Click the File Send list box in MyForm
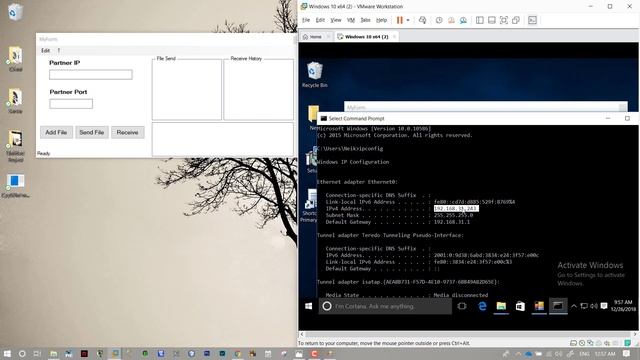 187,90
